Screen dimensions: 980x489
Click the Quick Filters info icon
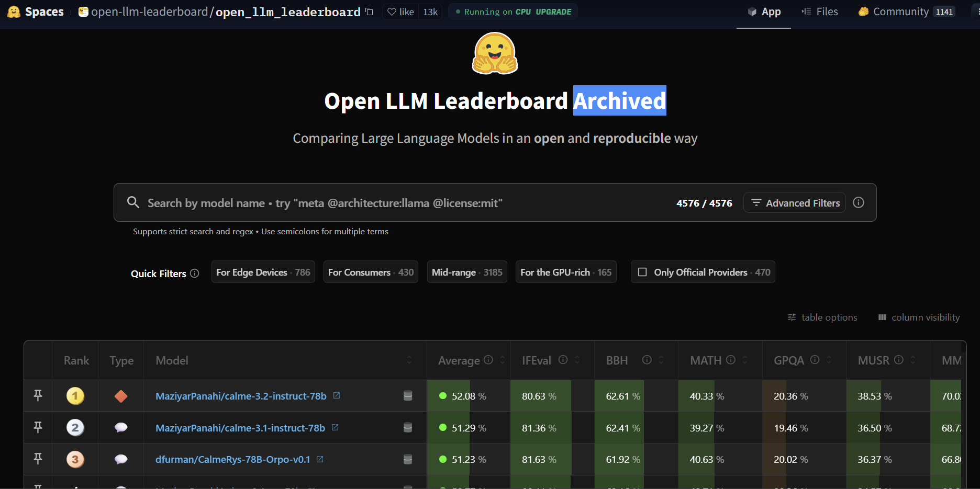click(195, 274)
